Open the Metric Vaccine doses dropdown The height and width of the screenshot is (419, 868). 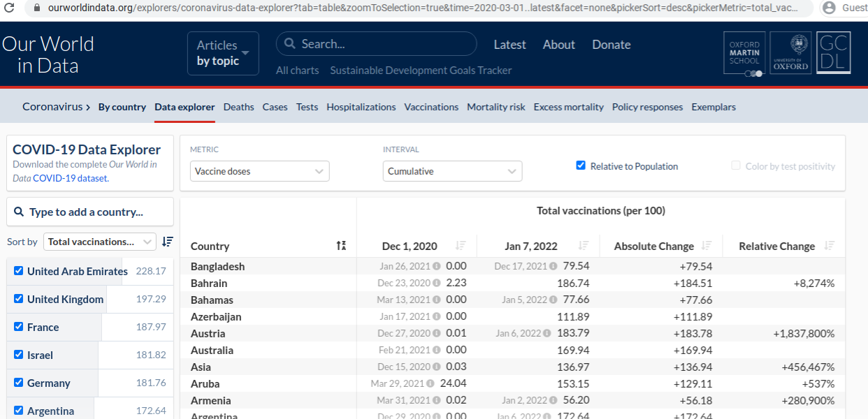pos(260,171)
